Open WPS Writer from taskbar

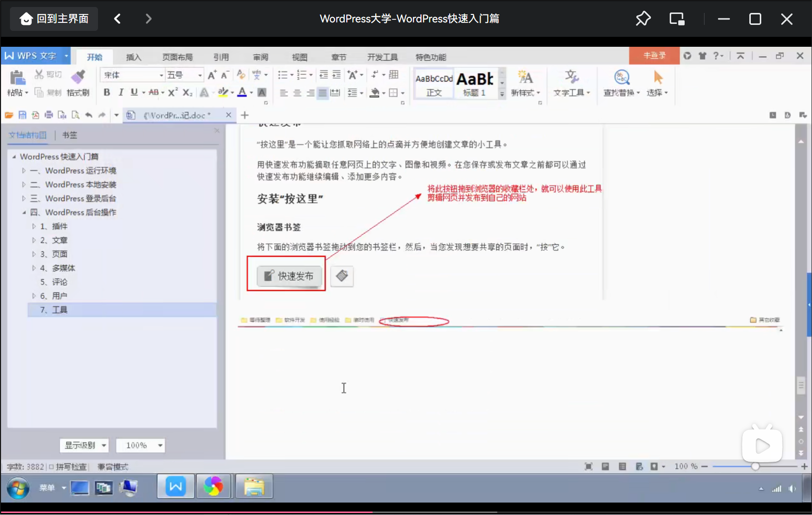176,486
